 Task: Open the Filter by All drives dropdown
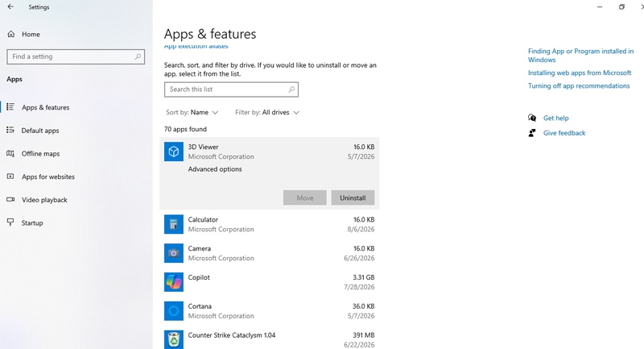coord(267,112)
